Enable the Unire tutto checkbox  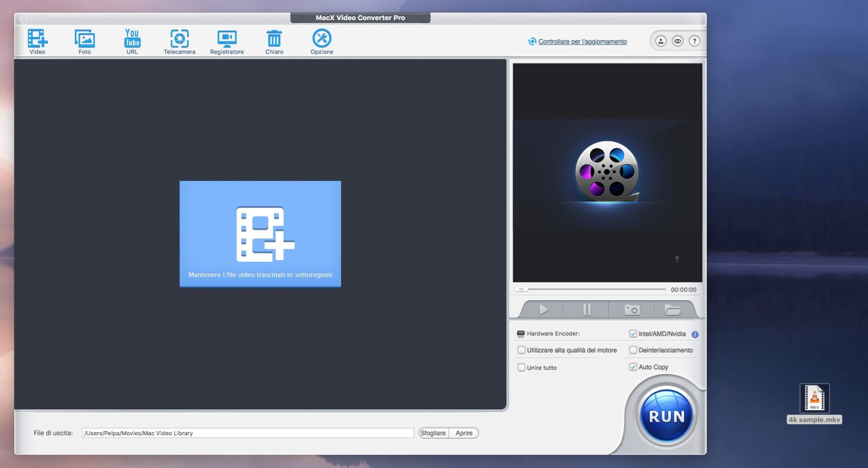[521, 368]
